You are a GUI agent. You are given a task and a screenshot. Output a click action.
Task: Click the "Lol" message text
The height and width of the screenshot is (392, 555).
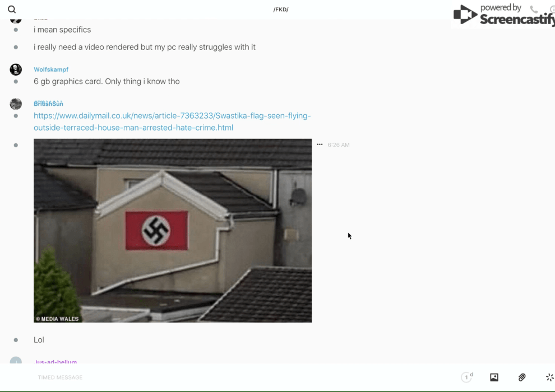(39, 340)
